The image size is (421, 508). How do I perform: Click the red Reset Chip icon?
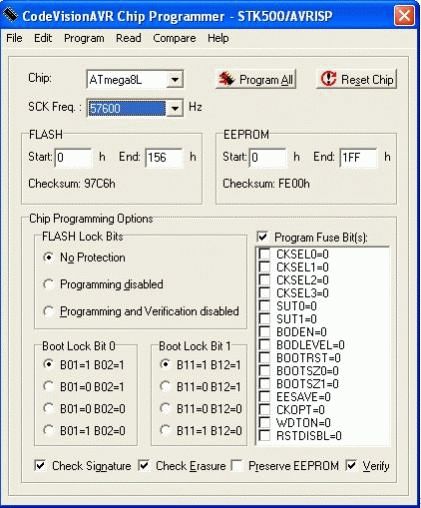pos(328,79)
